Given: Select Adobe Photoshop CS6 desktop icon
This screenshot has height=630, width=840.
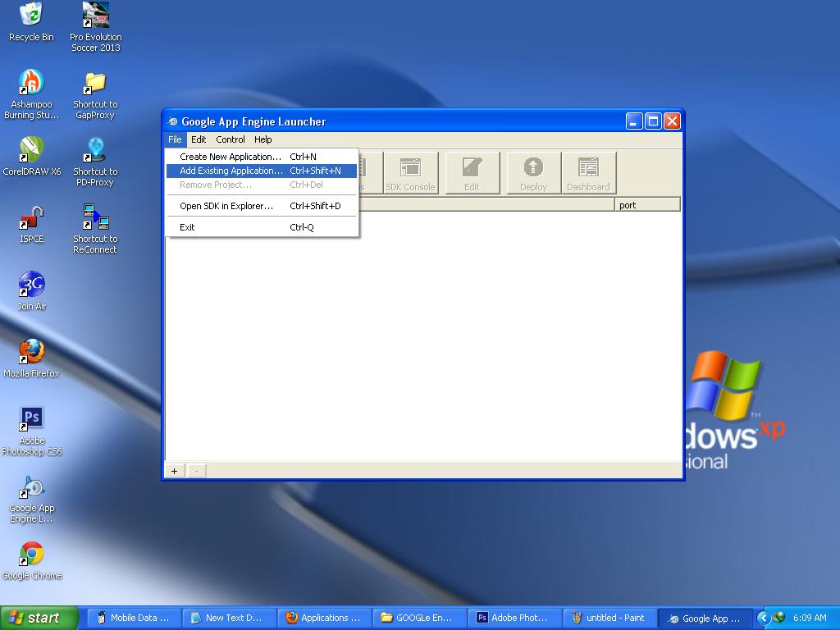Looking at the screenshot, I should click(32, 431).
